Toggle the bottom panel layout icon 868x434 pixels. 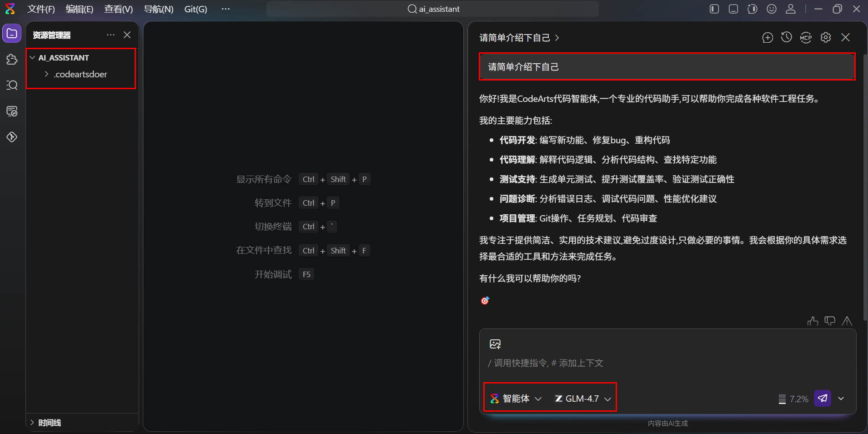point(733,9)
